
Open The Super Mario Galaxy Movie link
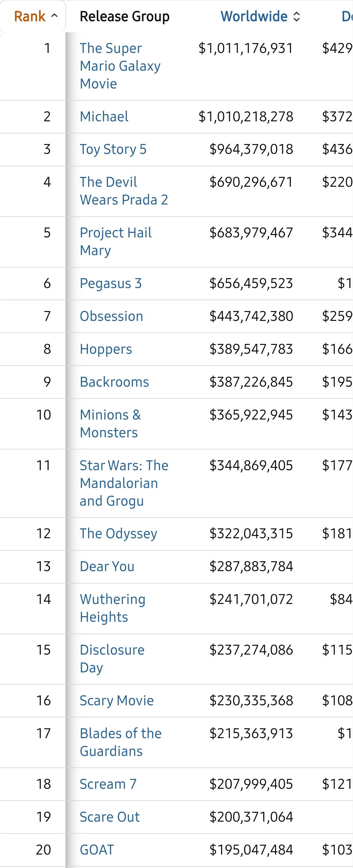tap(120, 66)
